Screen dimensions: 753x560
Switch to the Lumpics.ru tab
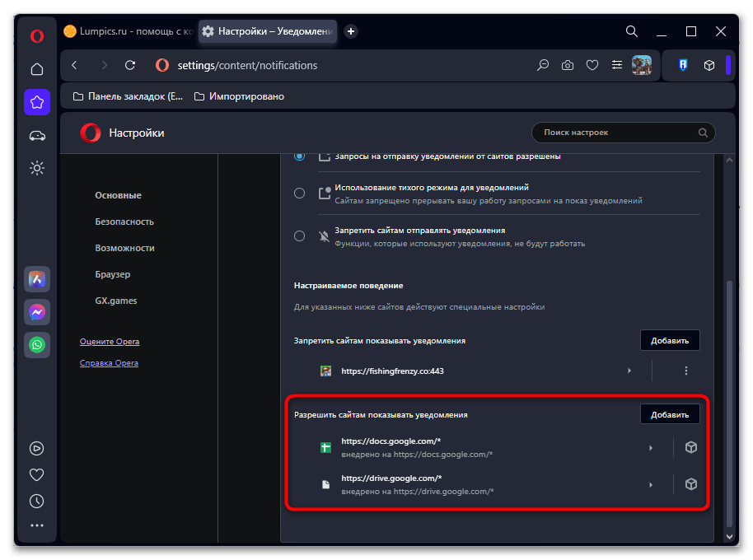tap(129, 31)
